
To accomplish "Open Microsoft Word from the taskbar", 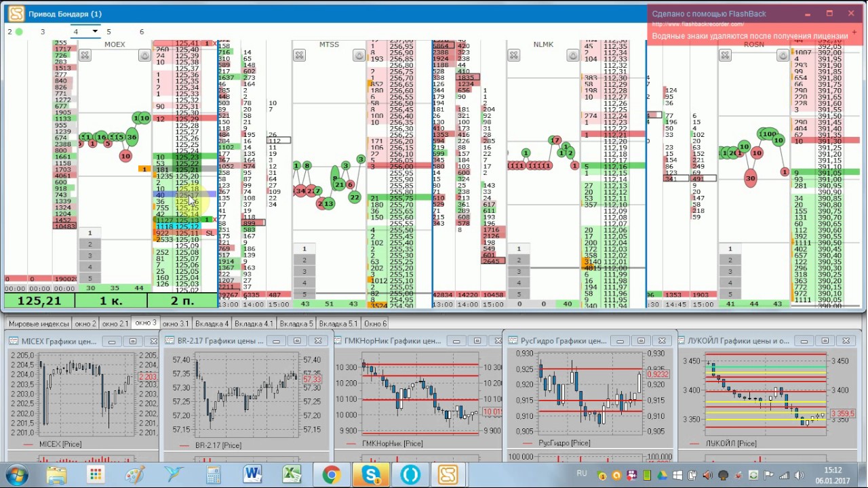I will tap(253, 474).
